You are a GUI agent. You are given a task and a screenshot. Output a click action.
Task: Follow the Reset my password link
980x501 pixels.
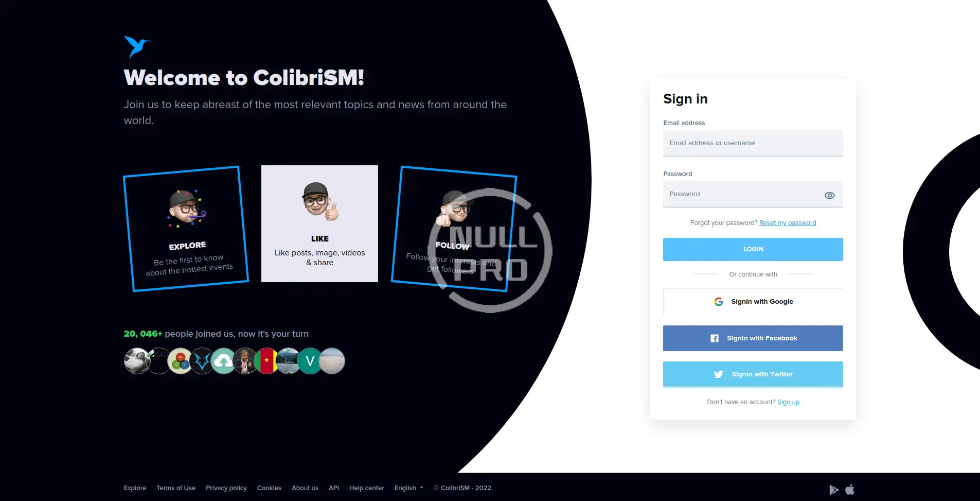pyautogui.click(x=788, y=223)
